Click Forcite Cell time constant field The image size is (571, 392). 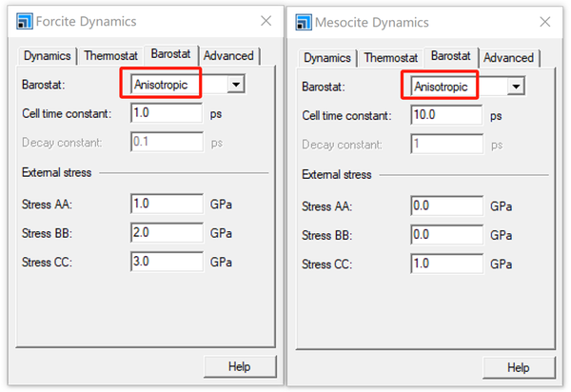coord(167,113)
